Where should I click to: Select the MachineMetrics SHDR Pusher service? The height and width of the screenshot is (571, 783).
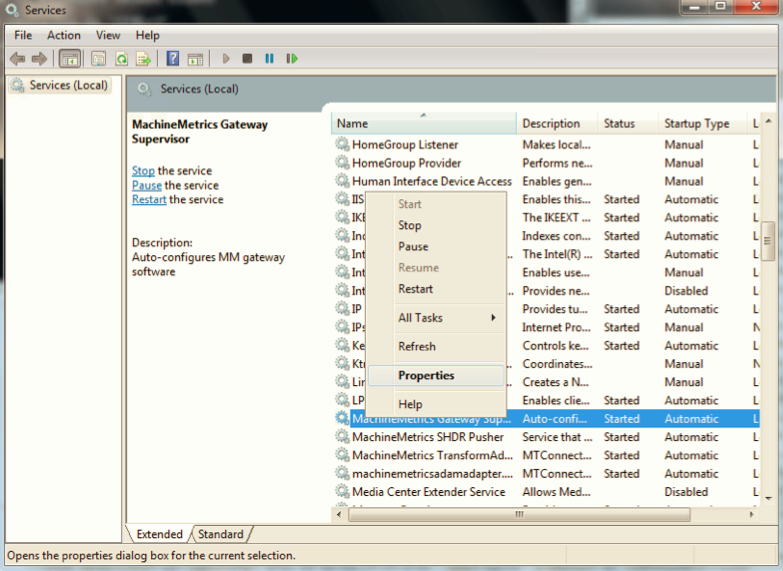[x=546, y=437]
